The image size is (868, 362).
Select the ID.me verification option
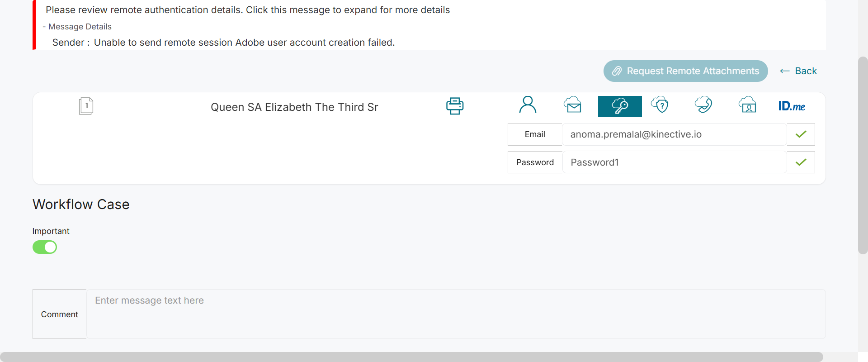pos(792,106)
